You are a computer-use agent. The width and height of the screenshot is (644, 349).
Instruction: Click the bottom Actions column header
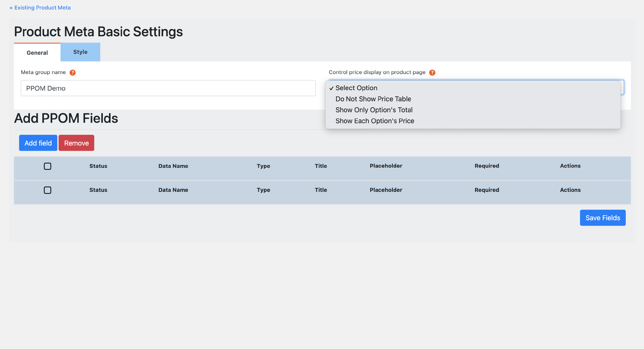pyautogui.click(x=570, y=190)
